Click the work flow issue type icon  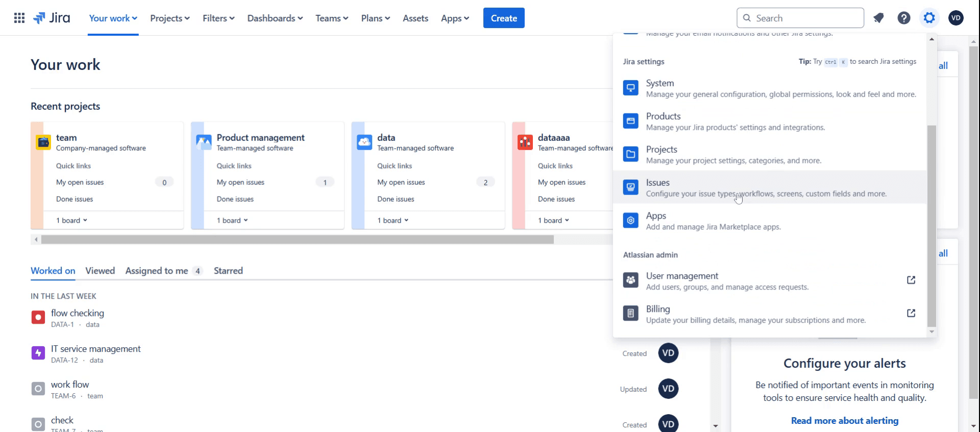click(x=38, y=389)
